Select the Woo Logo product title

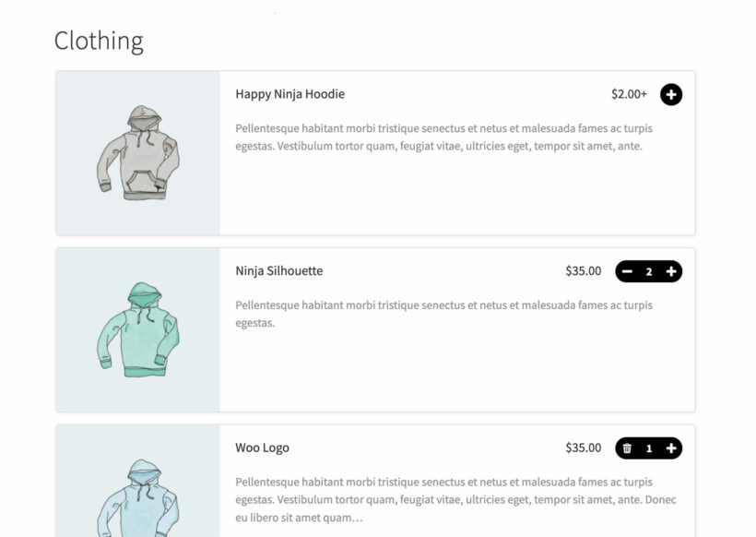264,447
